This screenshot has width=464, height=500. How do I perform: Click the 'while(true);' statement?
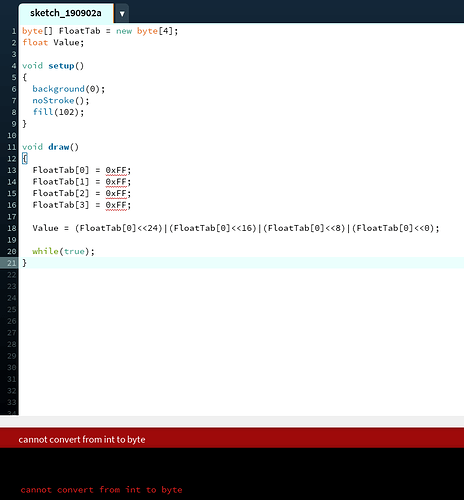pyautogui.click(x=63, y=251)
